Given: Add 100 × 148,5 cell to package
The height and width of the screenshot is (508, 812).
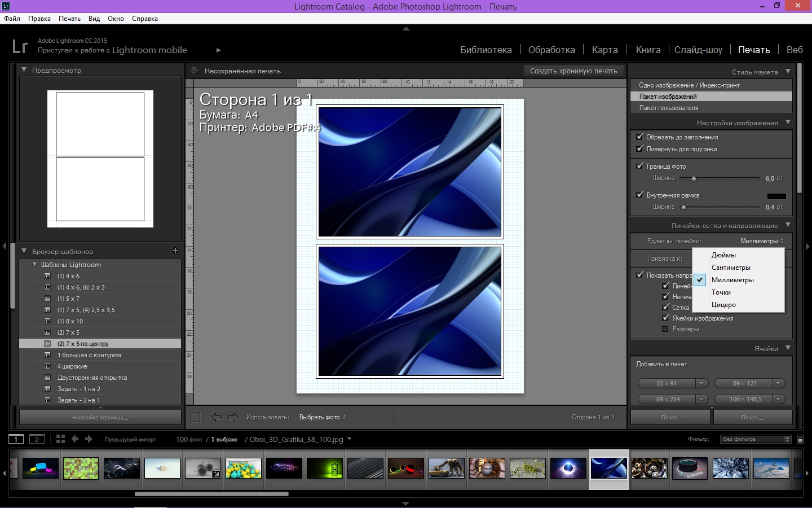Looking at the screenshot, I should pyautogui.click(x=744, y=399).
